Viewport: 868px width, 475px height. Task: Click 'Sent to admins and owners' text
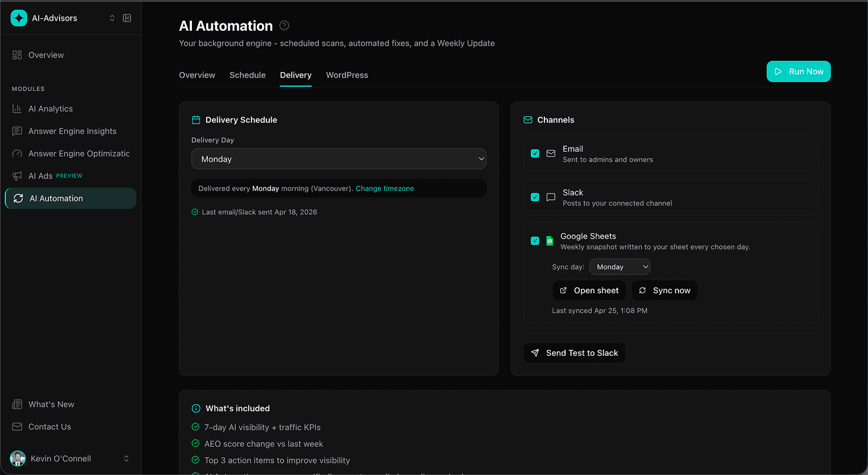[x=608, y=160]
